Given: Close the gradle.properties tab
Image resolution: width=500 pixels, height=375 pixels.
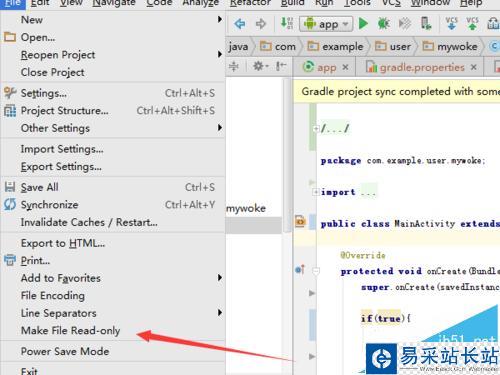Looking at the screenshot, I should pyautogui.click(x=474, y=67).
